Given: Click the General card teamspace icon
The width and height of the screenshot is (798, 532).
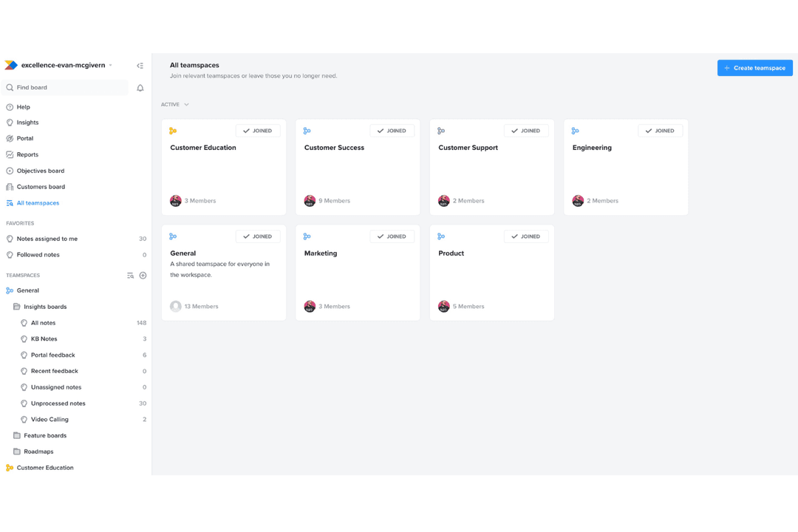Looking at the screenshot, I should 173,236.
